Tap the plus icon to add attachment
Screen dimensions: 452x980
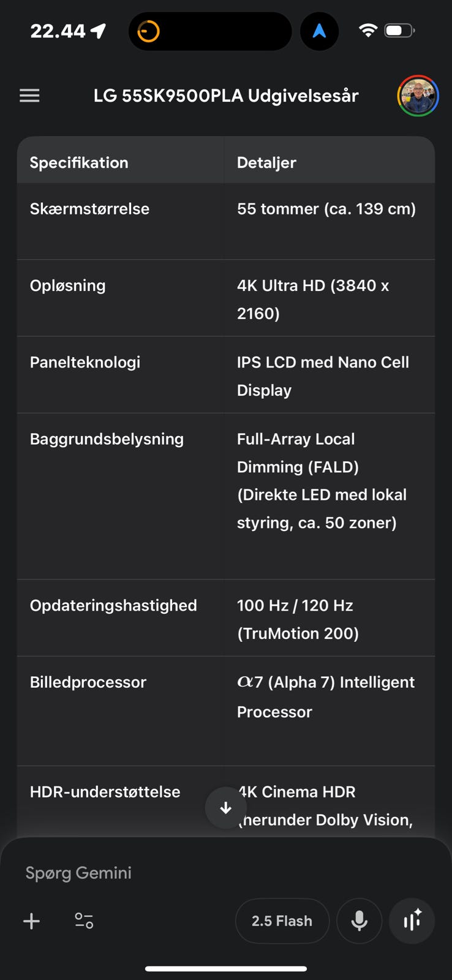(31, 921)
